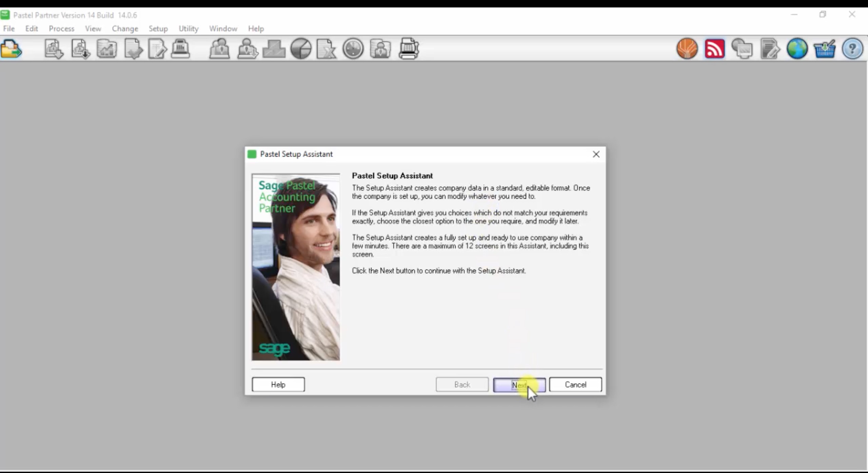Viewport: 868px width, 473px height.
Task: Click the blue globe web icon
Action: tap(797, 49)
